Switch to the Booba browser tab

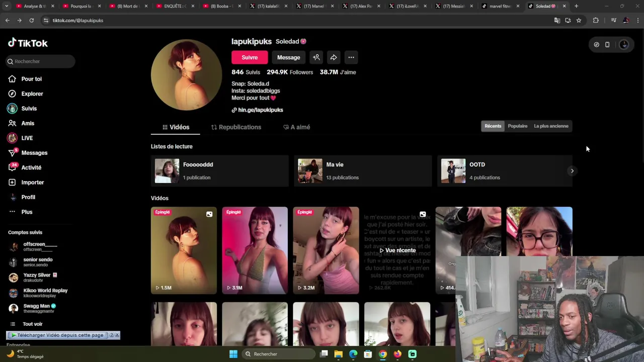pyautogui.click(x=222, y=6)
